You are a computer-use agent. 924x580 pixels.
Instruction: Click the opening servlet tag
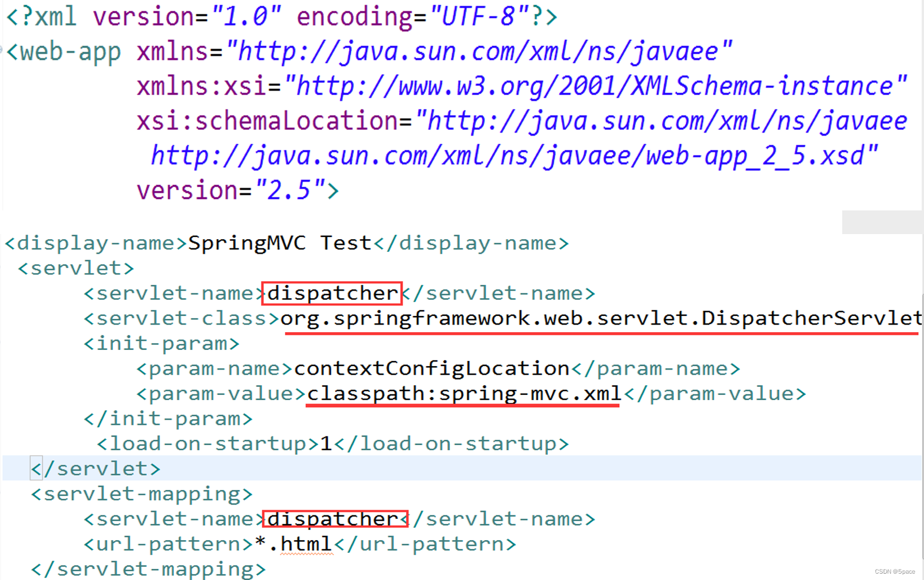[x=76, y=268]
